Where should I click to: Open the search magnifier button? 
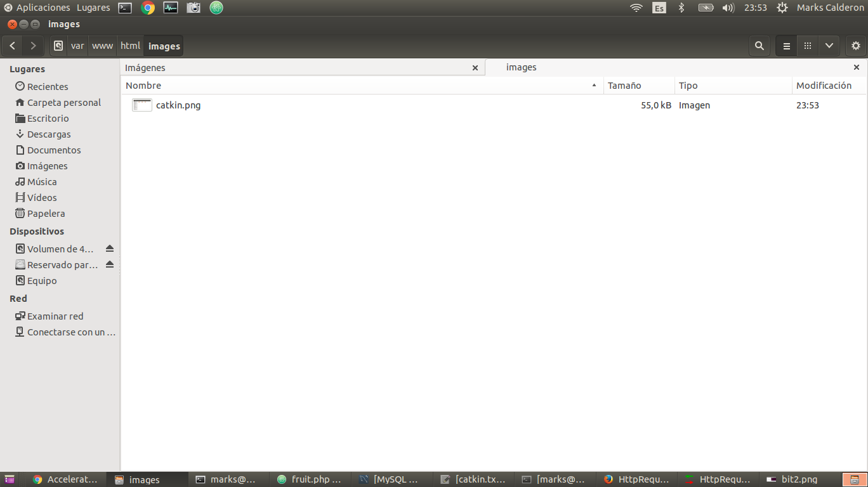(x=759, y=46)
